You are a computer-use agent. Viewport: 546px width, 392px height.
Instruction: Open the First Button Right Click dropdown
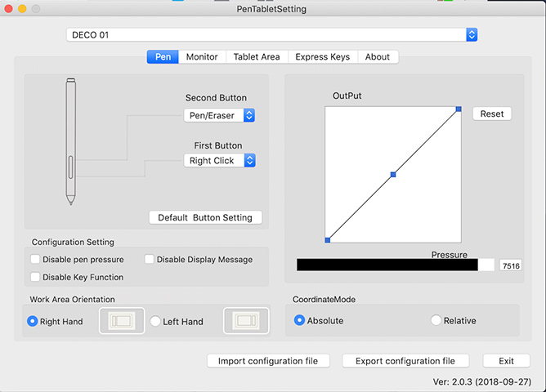coord(220,161)
